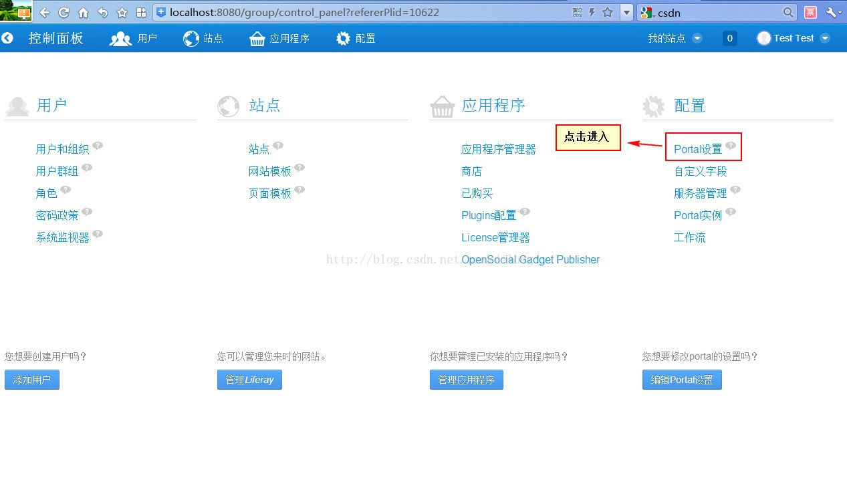Screen dimensions: 847x504
Task: Click the undo arrow icon in the browser toolbar
Action: [103, 12]
